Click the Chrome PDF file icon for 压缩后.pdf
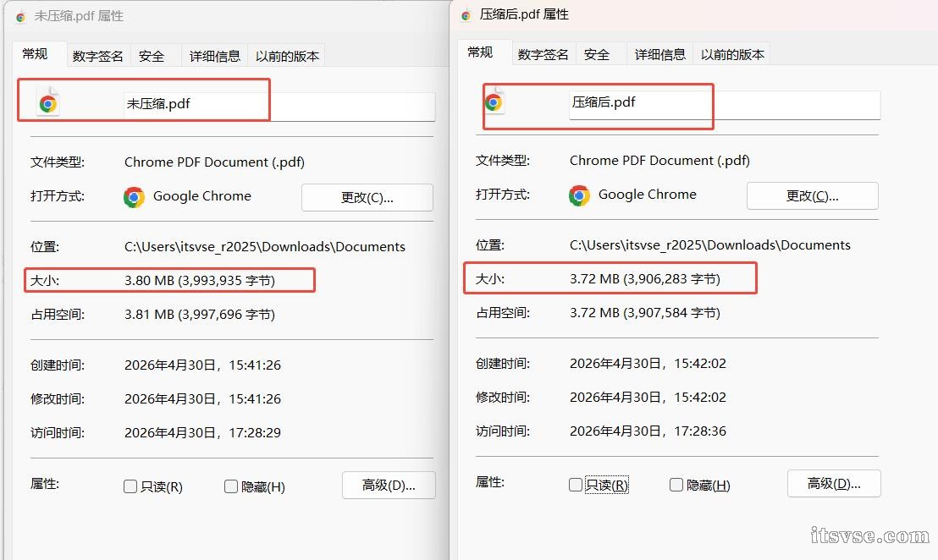Image resolution: width=938 pixels, height=560 pixels. [x=494, y=100]
